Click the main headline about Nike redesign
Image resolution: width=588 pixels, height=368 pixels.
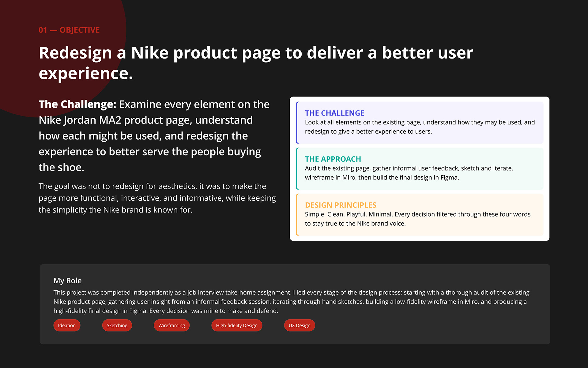pos(256,63)
